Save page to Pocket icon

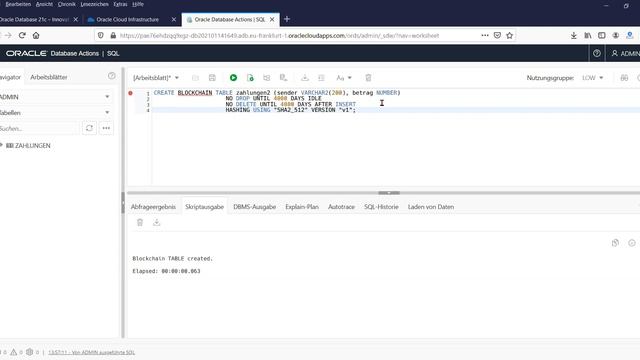pos(497,36)
